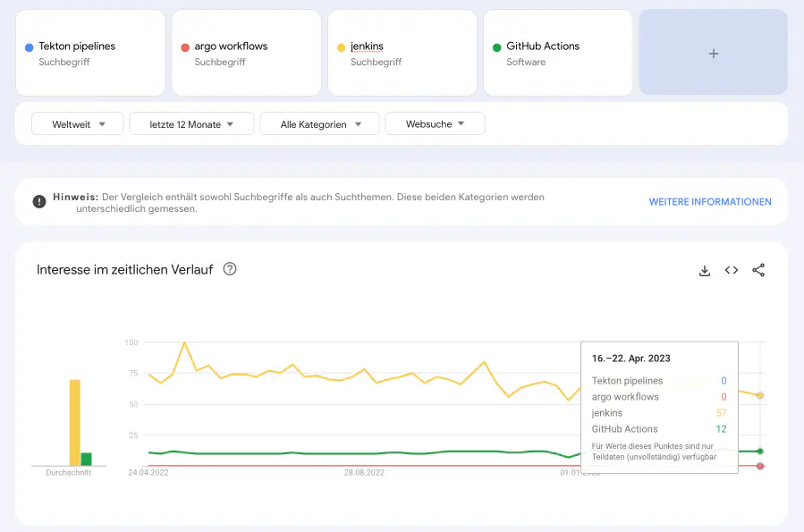The width and height of the screenshot is (804, 532).
Task: Select the argo workflows search term card
Action: coord(247,53)
